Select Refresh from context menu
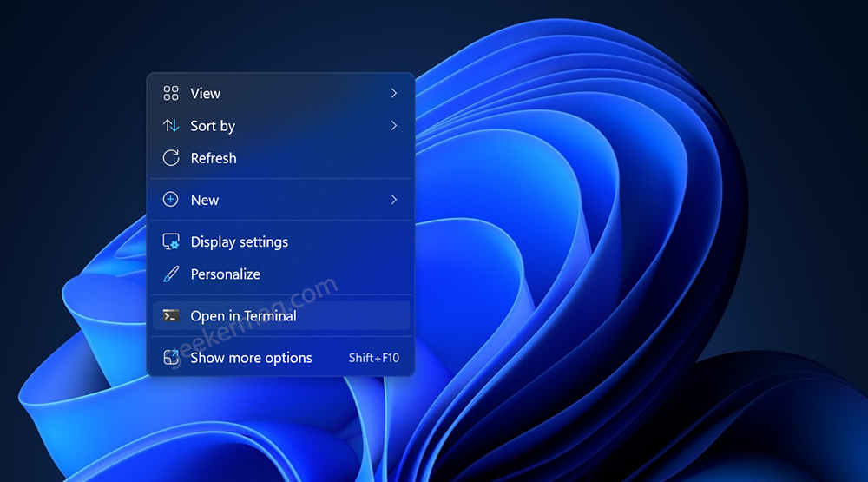 (281, 158)
